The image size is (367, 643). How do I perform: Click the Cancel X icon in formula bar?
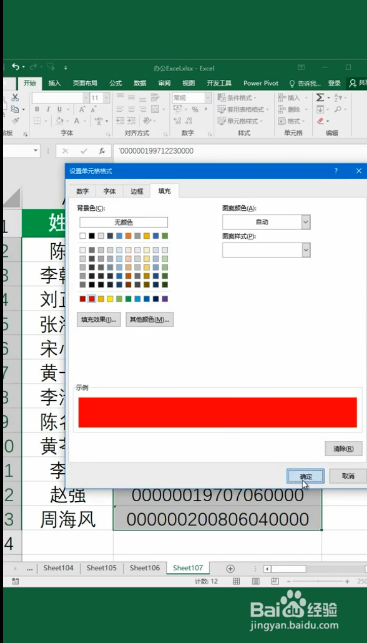(x=65, y=151)
